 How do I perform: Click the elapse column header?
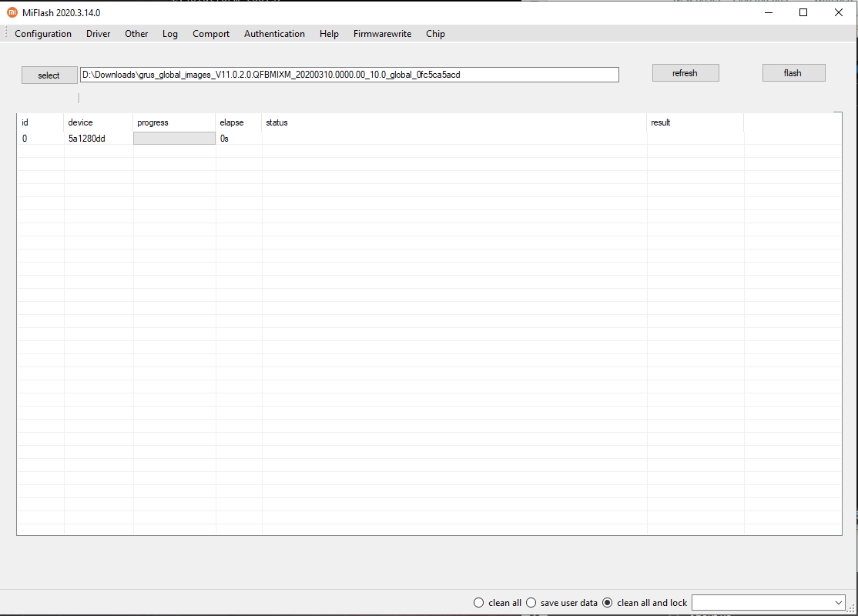[x=239, y=122]
